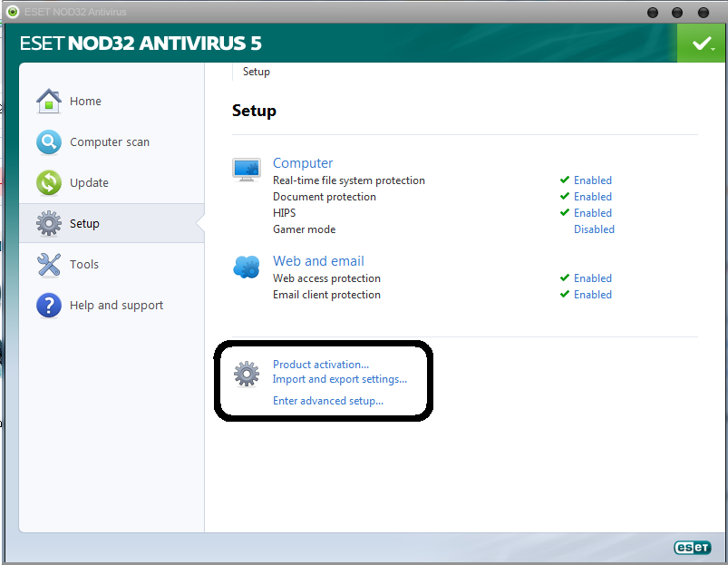Screen dimensions: 728x565
Task: Click the gear icon beside Product activation
Action: click(247, 374)
